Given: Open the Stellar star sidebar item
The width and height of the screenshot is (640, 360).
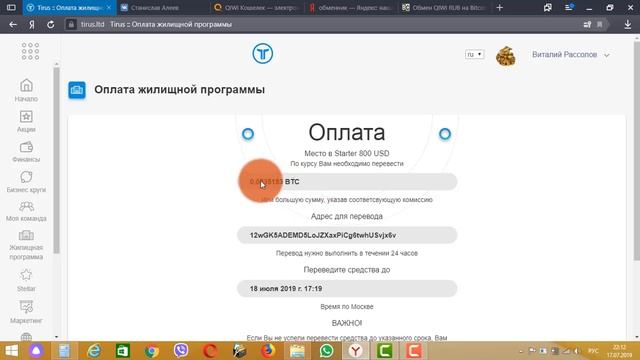Looking at the screenshot, I should click(x=26, y=280).
